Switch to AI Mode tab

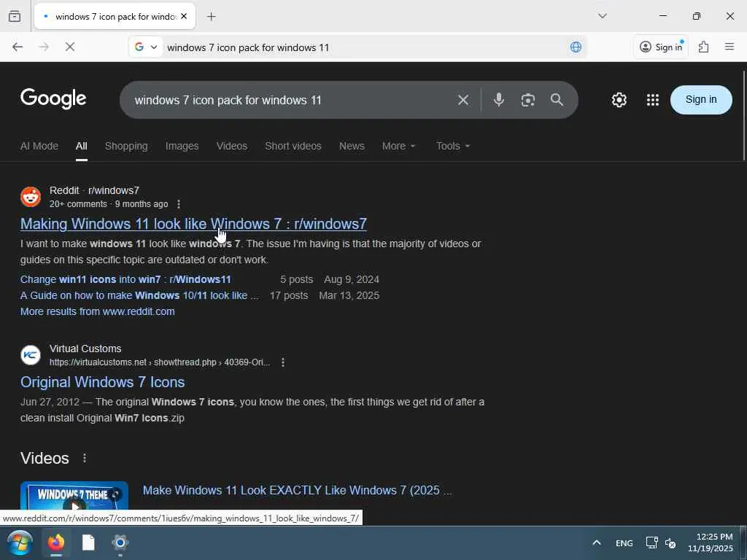pos(39,146)
